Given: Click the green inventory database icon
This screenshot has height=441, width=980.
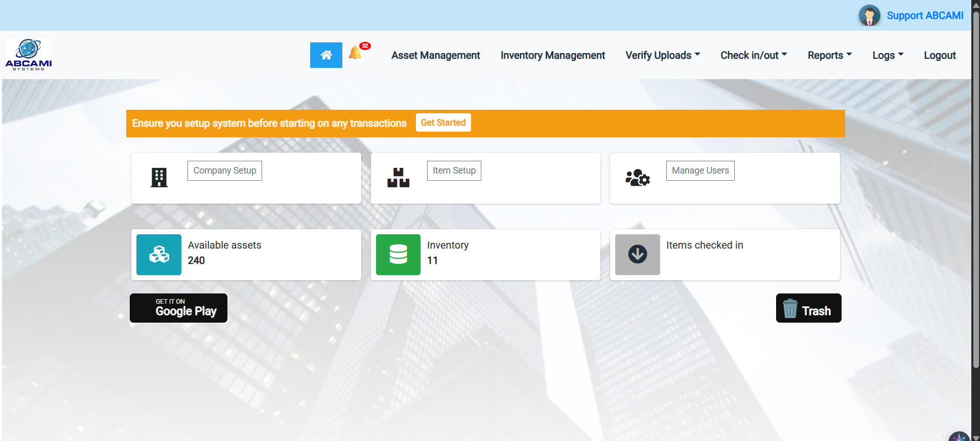Looking at the screenshot, I should 398,255.
